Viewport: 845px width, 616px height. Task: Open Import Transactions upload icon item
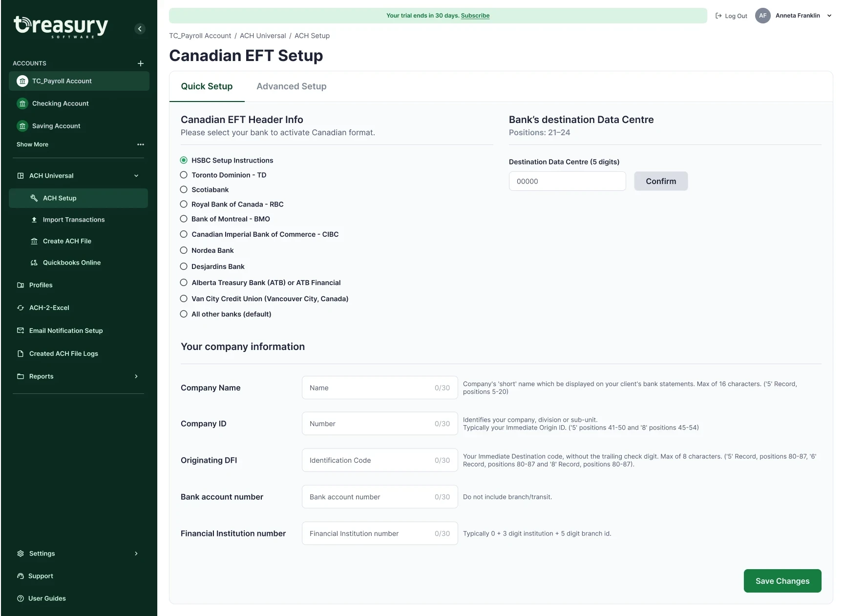34,220
